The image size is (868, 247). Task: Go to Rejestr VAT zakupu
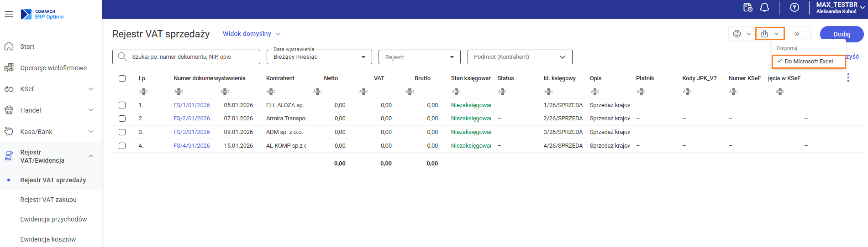click(x=48, y=200)
